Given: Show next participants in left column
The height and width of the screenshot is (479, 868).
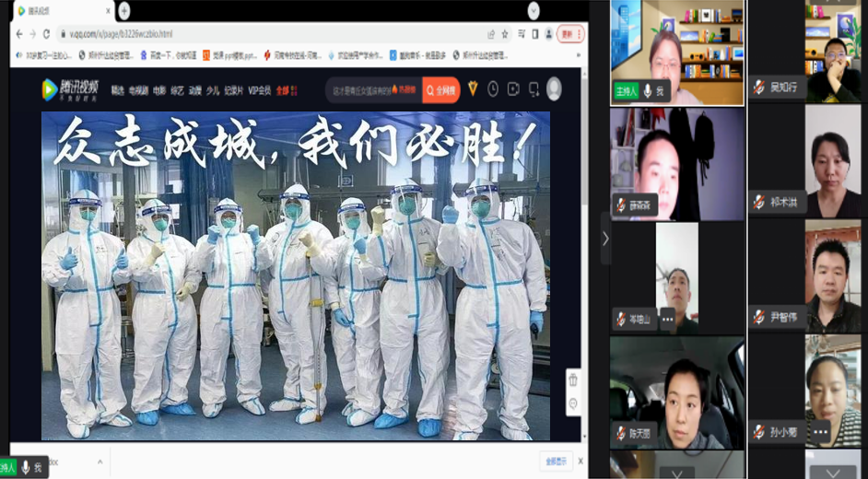Looking at the screenshot, I should (x=677, y=473).
